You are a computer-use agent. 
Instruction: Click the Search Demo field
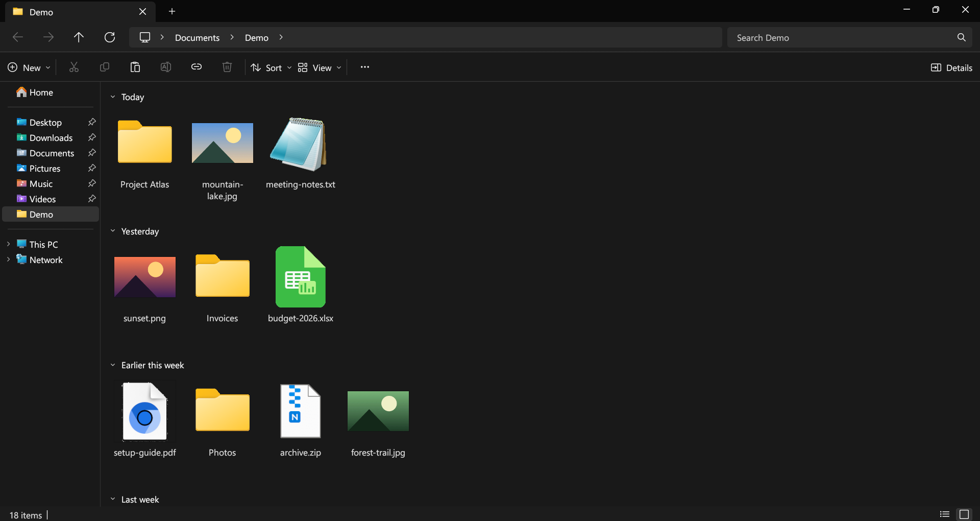849,37
